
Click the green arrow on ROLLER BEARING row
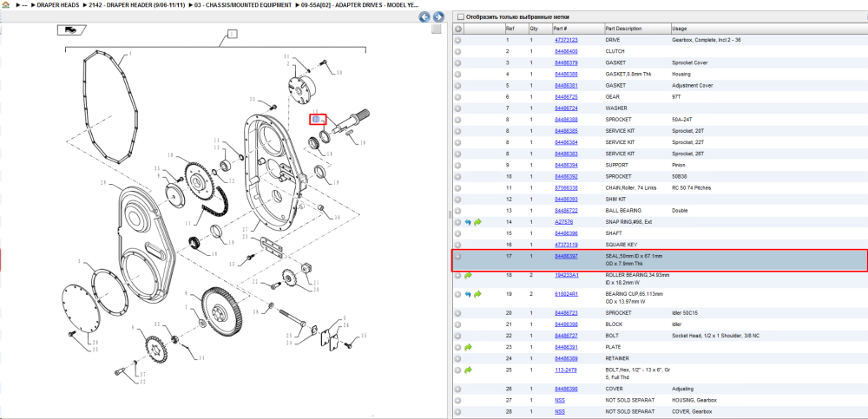468,275
